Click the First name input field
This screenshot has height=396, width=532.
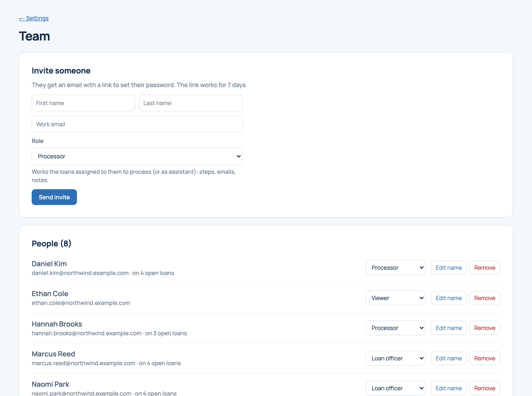tap(83, 103)
